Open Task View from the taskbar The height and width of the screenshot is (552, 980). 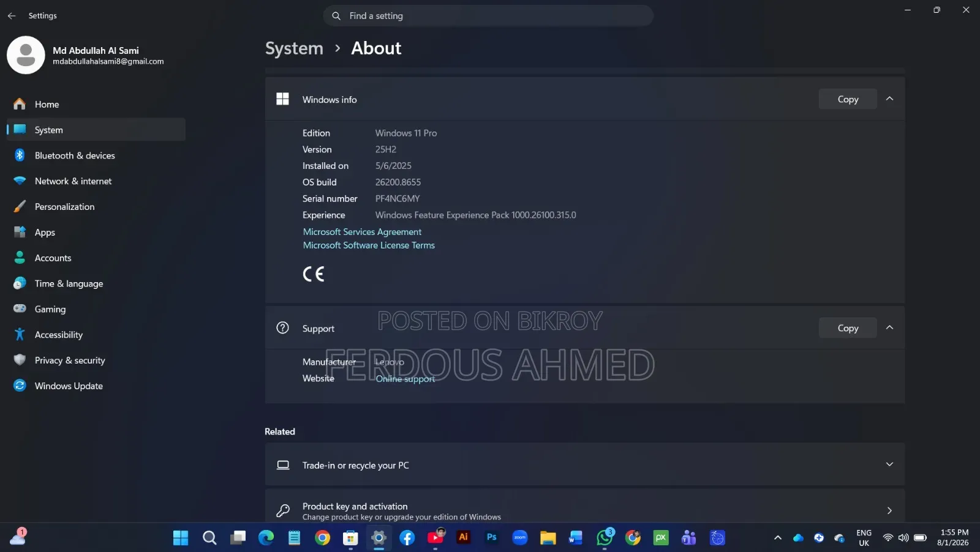coord(238,538)
